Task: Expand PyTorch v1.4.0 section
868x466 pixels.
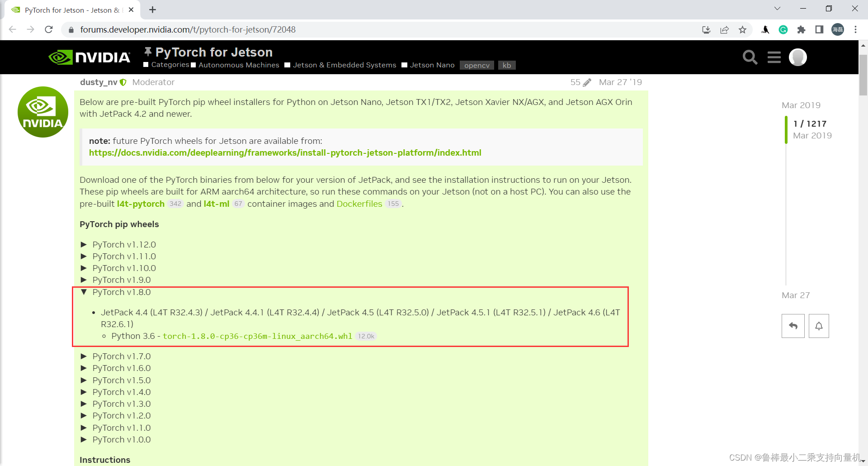Action: coord(116,392)
